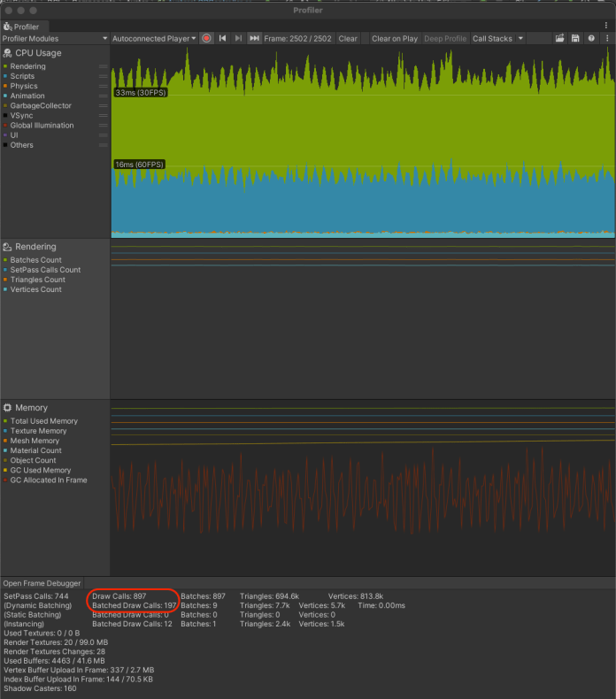Image resolution: width=616 pixels, height=699 pixels.
Task: Select the Profiler tab
Action: (x=23, y=27)
